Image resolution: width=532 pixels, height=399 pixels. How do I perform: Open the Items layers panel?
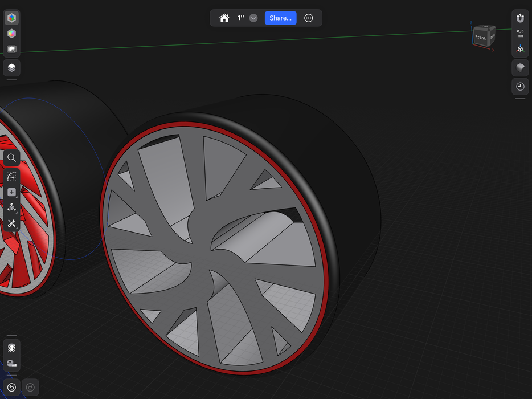[11, 68]
